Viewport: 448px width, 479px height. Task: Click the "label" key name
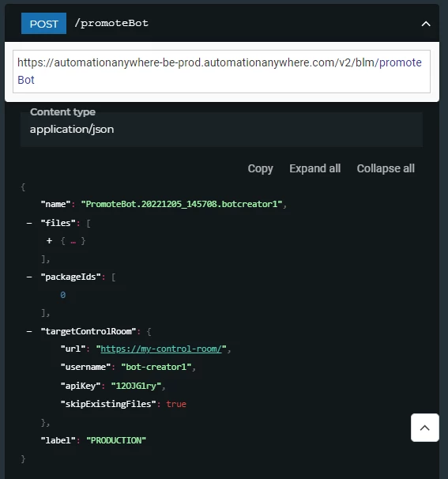[x=58, y=440]
